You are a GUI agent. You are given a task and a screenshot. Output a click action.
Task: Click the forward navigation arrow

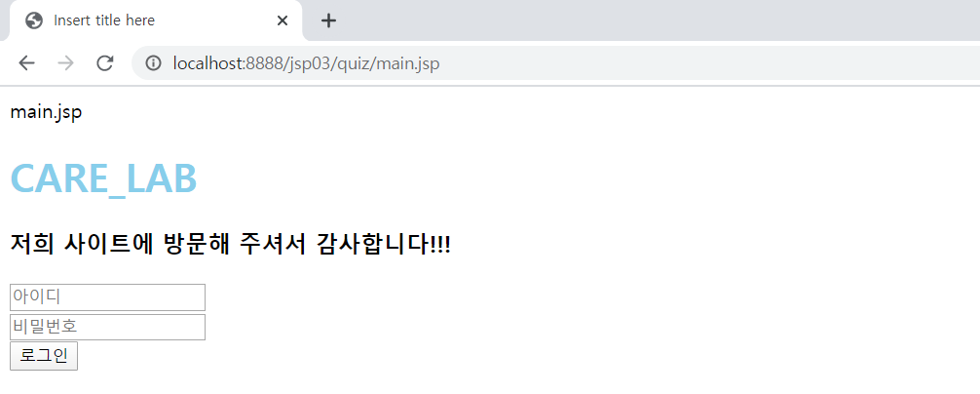tap(65, 63)
